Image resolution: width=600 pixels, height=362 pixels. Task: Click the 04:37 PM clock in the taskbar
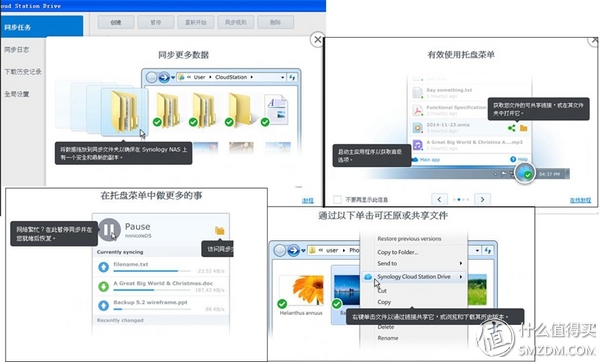click(x=549, y=174)
